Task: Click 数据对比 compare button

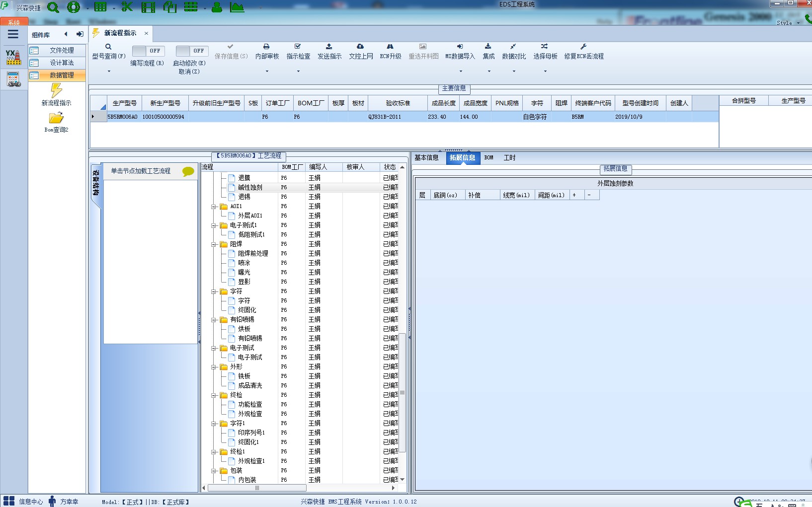Action: (514, 52)
